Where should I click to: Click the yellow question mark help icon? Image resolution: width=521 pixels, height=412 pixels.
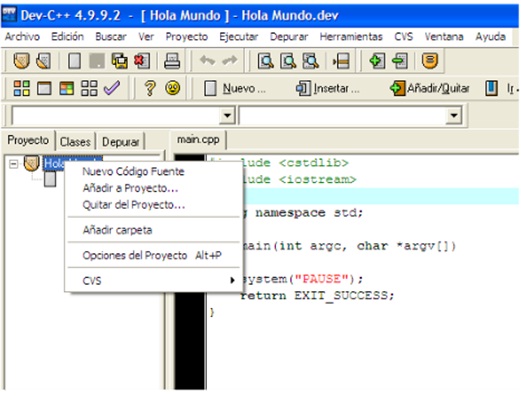point(150,88)
